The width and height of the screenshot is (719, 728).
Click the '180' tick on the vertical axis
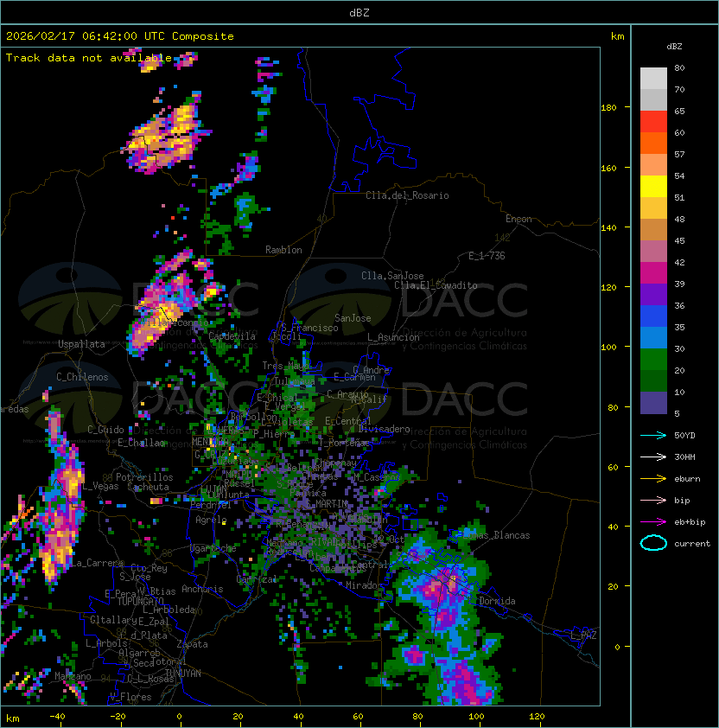click(608, 108)
